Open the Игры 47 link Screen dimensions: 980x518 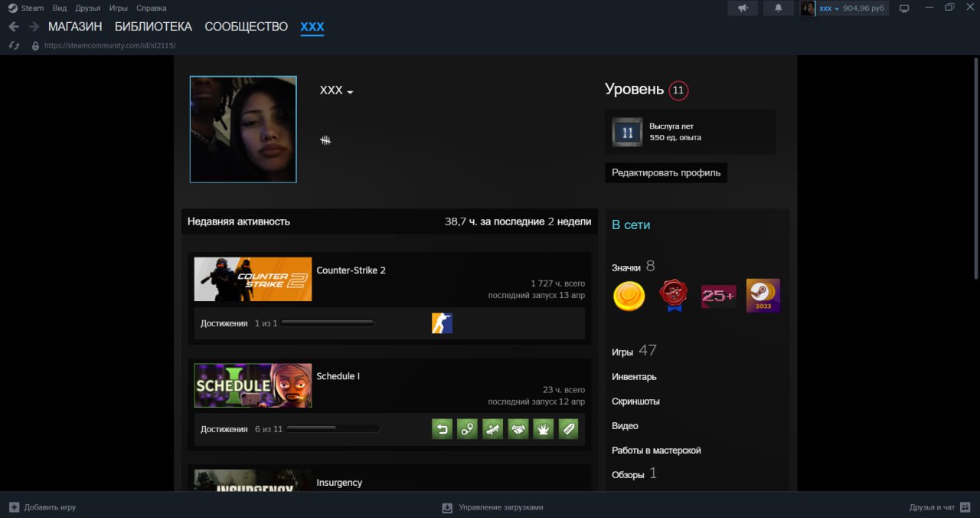coord(634,351)
